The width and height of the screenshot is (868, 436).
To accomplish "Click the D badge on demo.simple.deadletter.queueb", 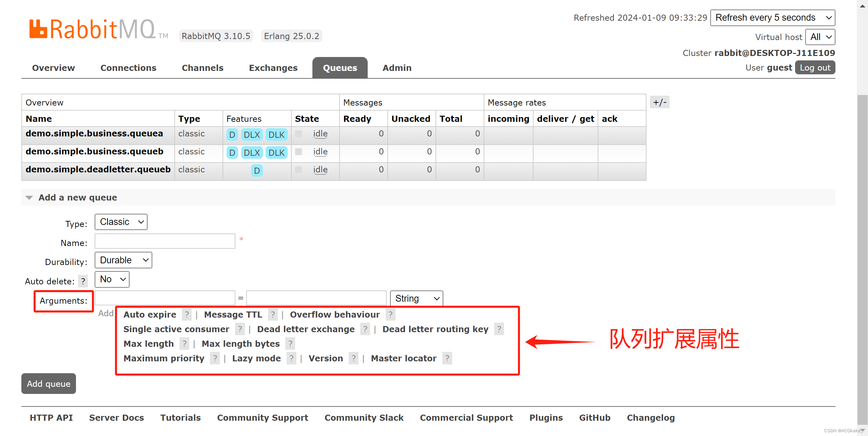I will (x=257, y=171).
